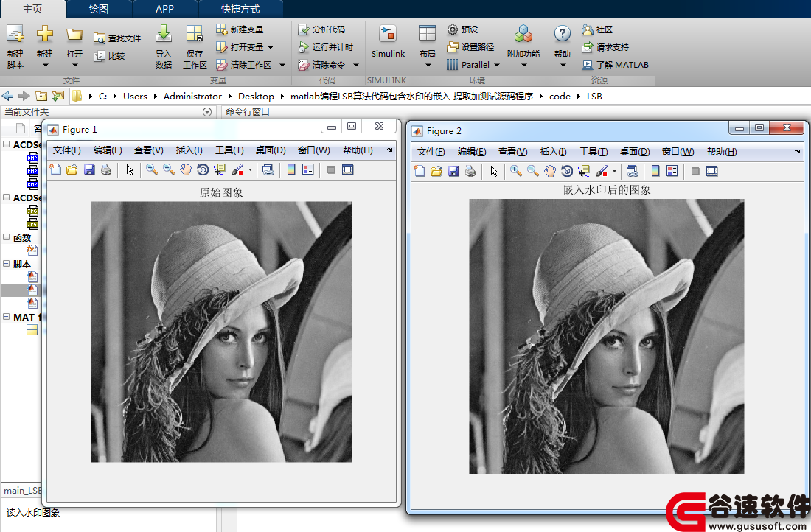Click the New Script icon
Viewport: 811px width, 532px height.
pyautogui.click(x=15, y=34)
